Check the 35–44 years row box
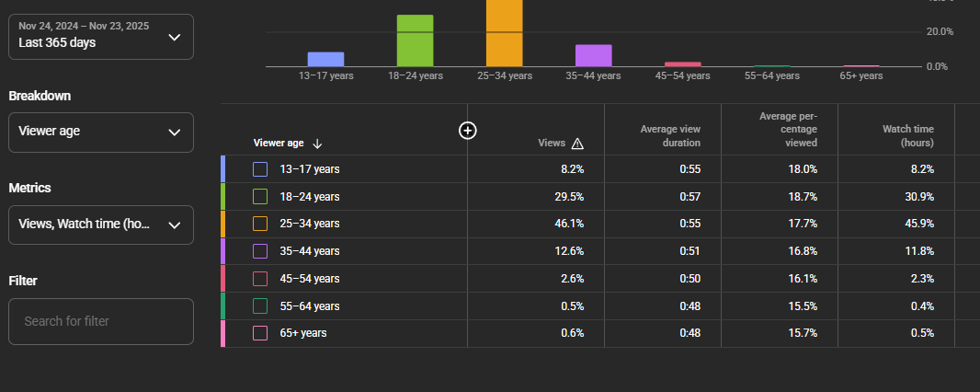The height and width of the screenshot is (392, 980). pyautogui.click(x=260, y=251)
